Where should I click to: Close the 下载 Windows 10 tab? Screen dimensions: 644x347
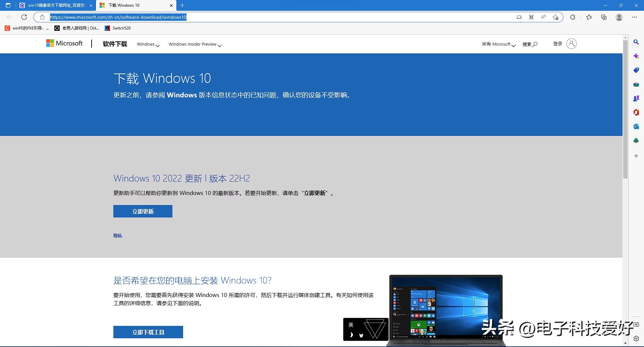[171, 5]
